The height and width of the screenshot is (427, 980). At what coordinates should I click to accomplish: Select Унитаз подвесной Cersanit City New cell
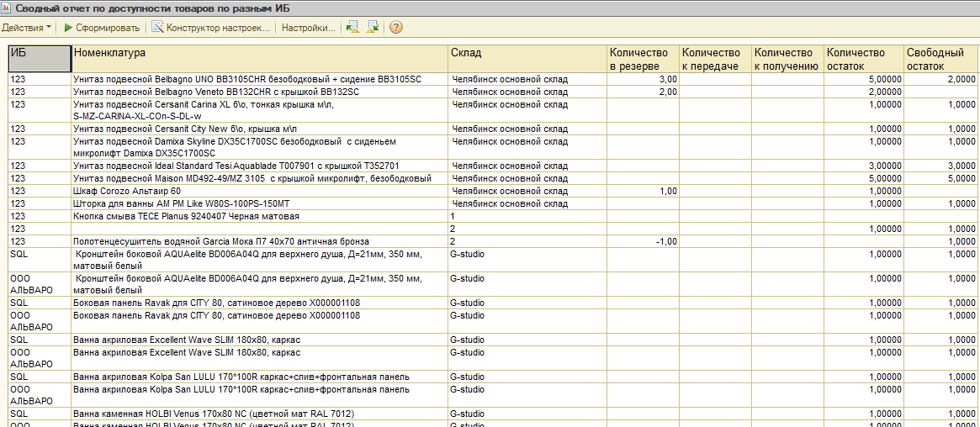click(260, 129)
